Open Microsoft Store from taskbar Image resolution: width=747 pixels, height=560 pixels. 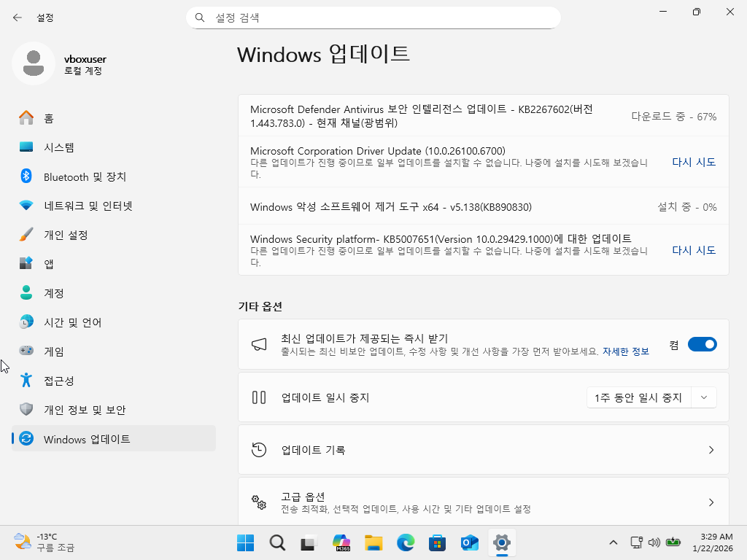tap(438, 542)
